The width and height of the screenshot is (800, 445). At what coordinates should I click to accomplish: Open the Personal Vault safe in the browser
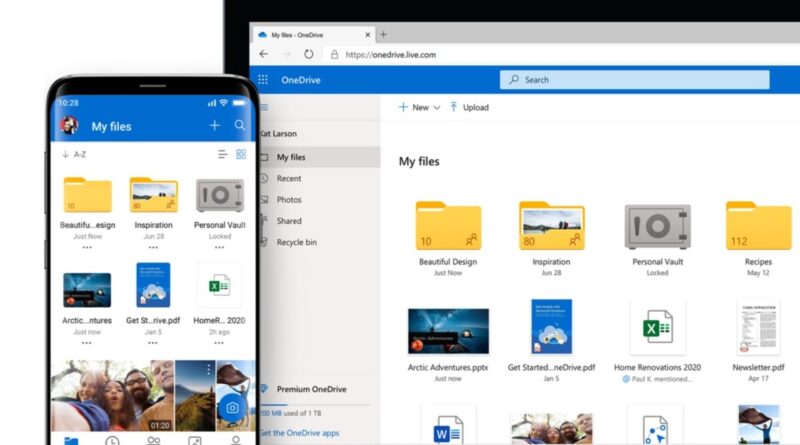click(x=658, y=227)
